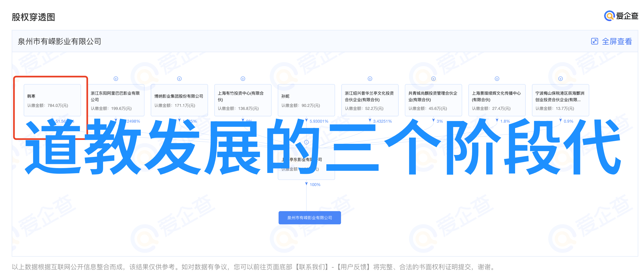The width and height of the screenshot is (644, 279).
Task: Click the 股权穿透图 heading
Action: coord(33,17)
